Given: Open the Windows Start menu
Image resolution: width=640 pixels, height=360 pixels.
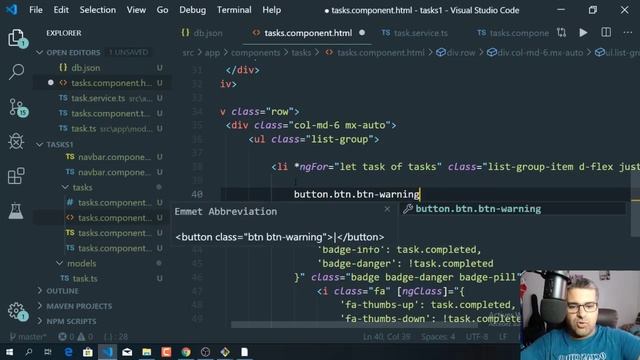Looking at the screenshot, I should pyautogui.click(x=9, y=352).
